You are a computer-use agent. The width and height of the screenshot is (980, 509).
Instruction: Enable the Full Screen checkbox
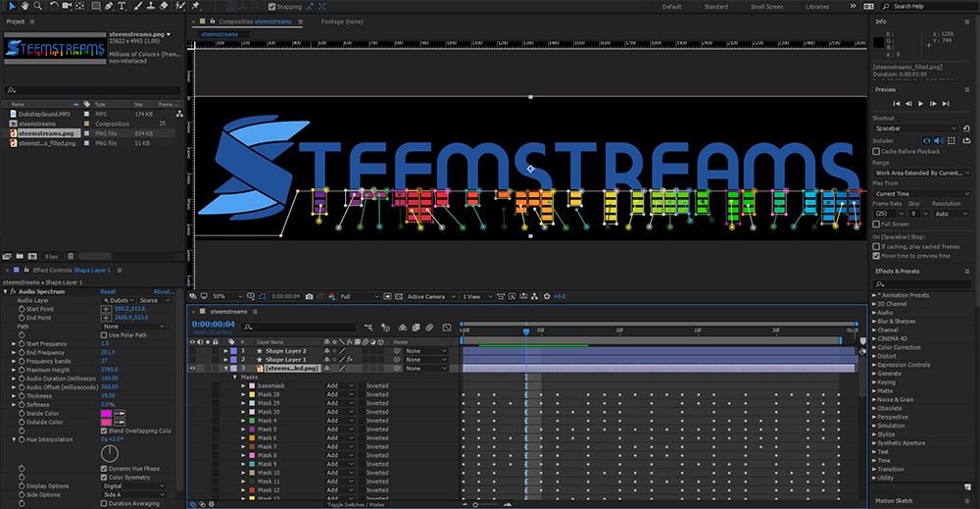coord(876,224)
